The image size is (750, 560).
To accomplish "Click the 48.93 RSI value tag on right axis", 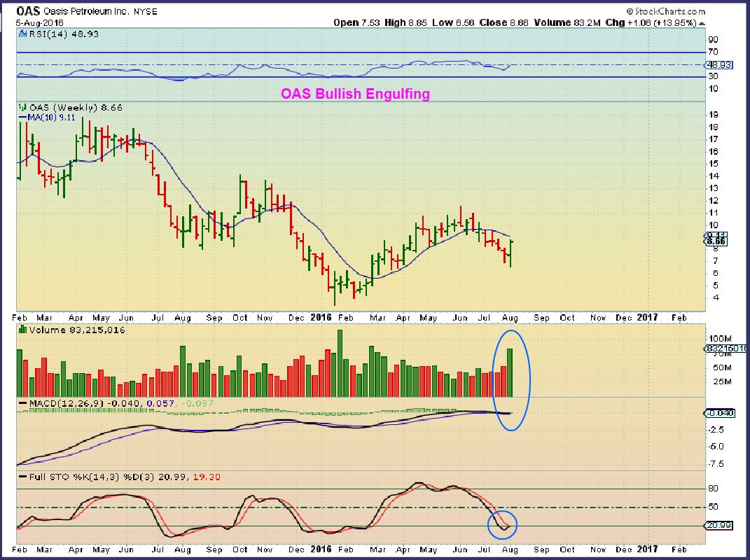I will click(720, 64).
